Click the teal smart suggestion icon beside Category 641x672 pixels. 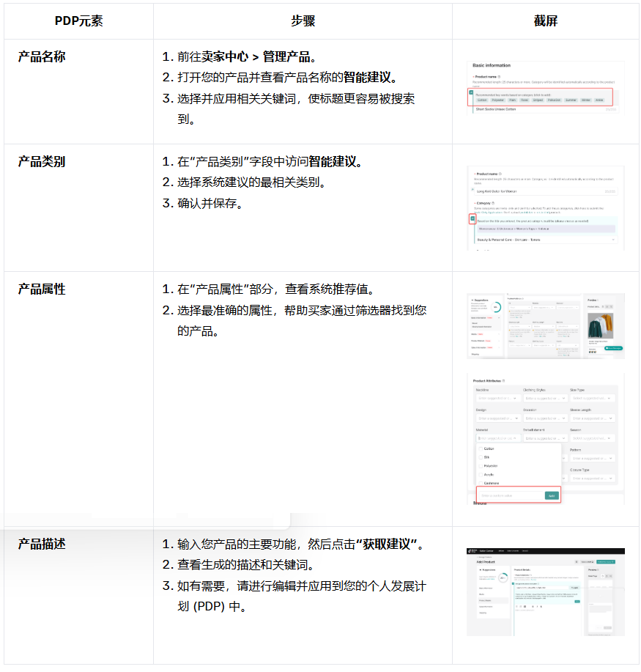[473, 218]
